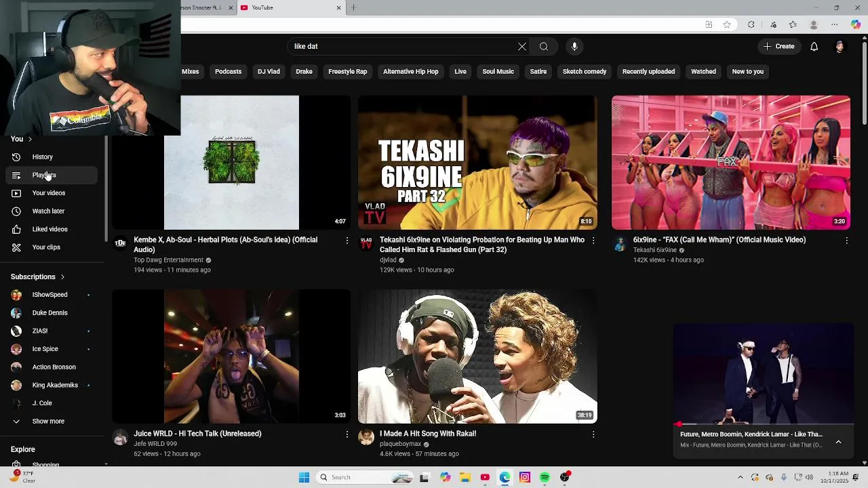Image resolution: width=868 pixels, height=488 pixels.
Task: Open the J. Cole subscription
Action: [52, 403]
